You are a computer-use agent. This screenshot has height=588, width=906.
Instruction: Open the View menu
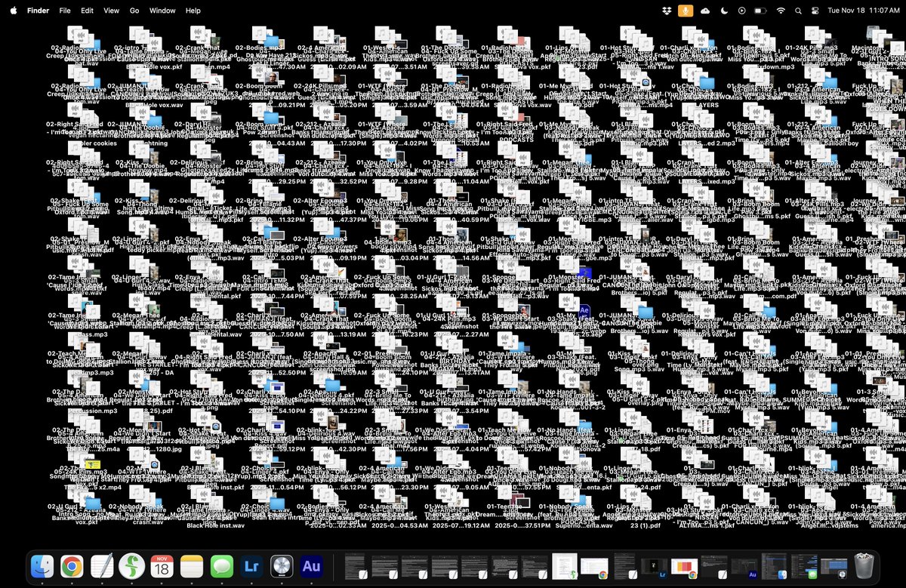tap(111, 11)
